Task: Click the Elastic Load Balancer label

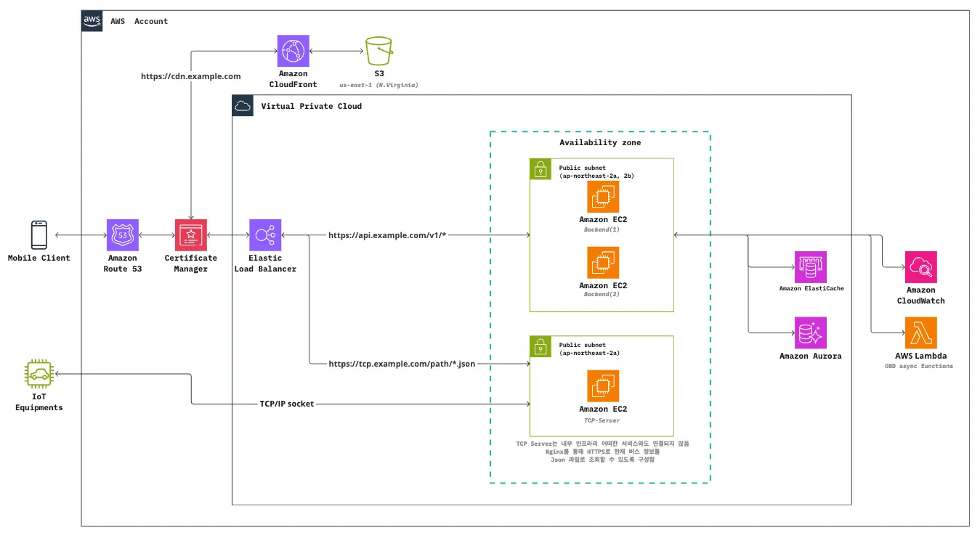Action: [x=265, y=263]
